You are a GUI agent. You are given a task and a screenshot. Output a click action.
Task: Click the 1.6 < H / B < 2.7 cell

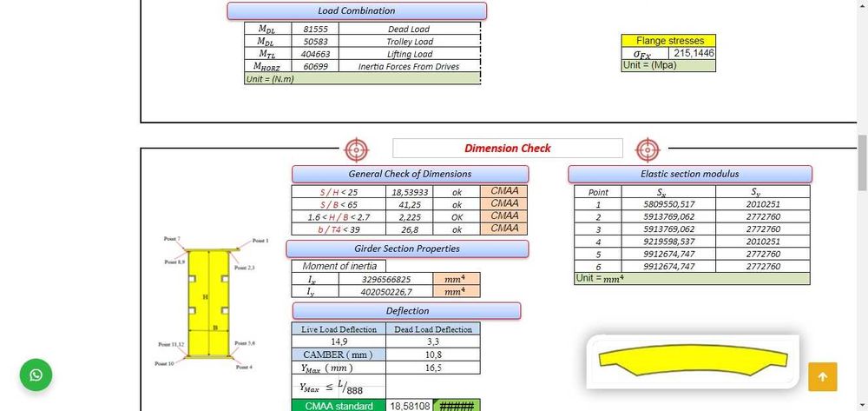coord(339,217)
